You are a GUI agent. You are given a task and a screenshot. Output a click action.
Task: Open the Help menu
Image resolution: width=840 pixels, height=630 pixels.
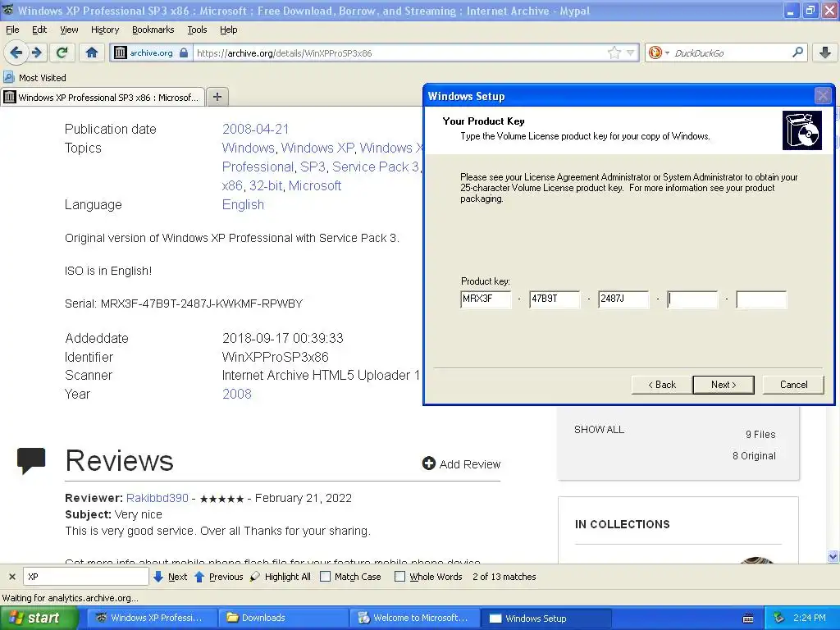(229, 30)
